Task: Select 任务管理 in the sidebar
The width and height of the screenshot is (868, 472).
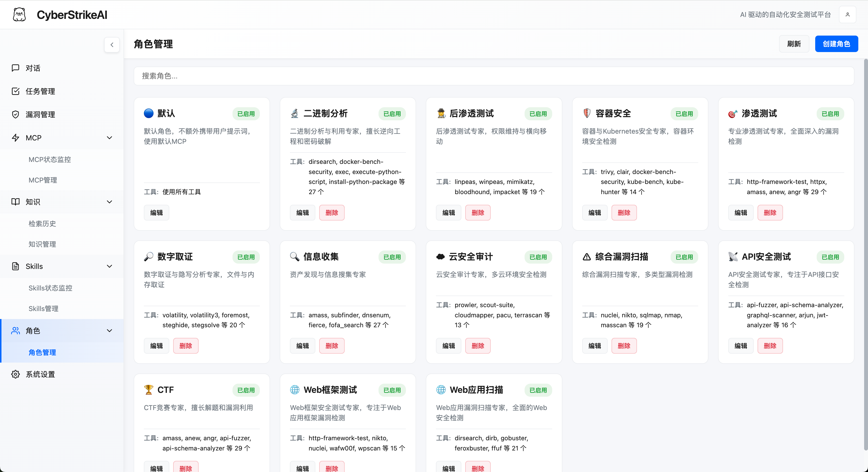Action: tap(40, 91)
